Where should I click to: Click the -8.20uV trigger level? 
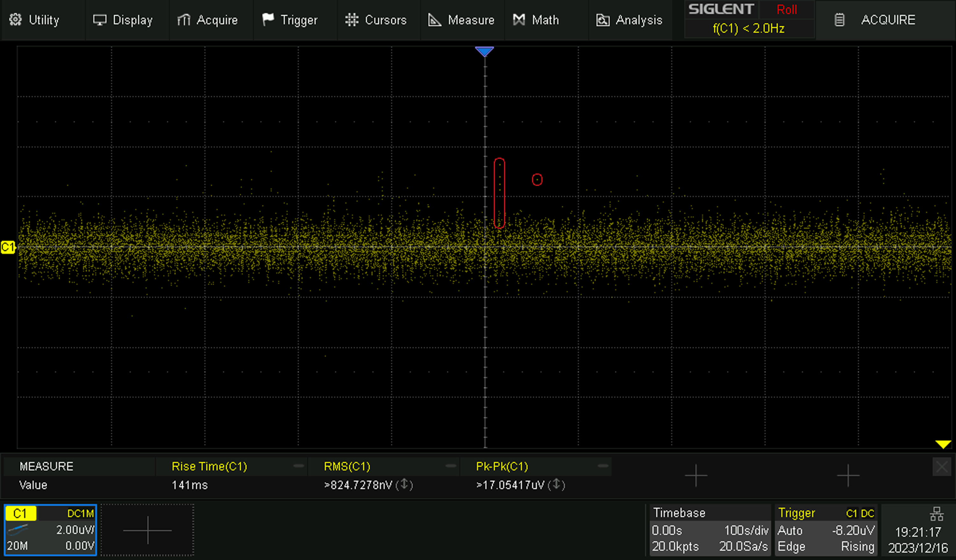853,530
